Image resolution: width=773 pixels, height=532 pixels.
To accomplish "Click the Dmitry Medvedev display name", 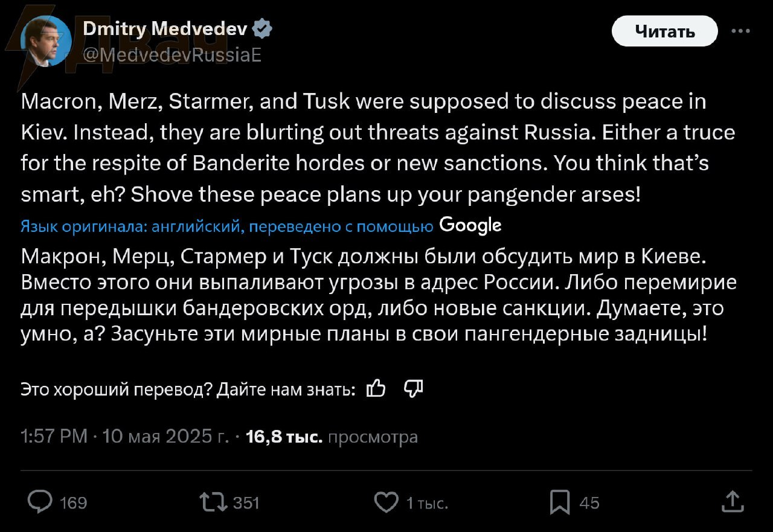I will (x=165, y=28).
